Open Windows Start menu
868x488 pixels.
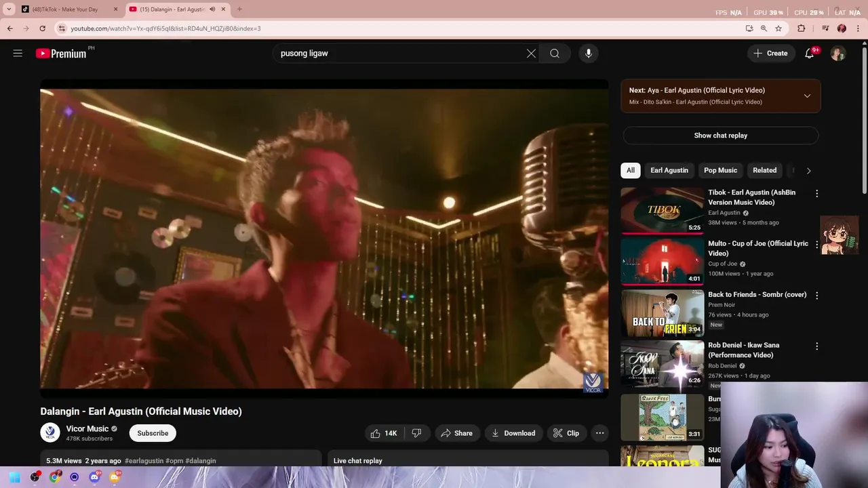[14, 477]
